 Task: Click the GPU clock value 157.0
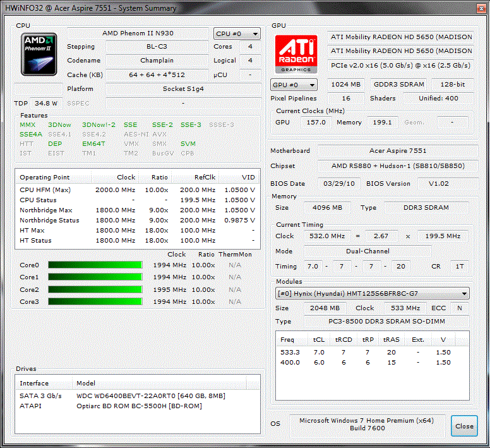[316, 122]
